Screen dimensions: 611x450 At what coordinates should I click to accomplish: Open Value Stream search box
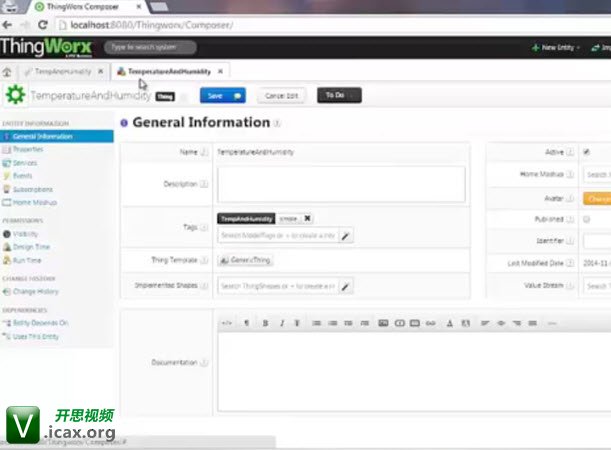point(597,286)
